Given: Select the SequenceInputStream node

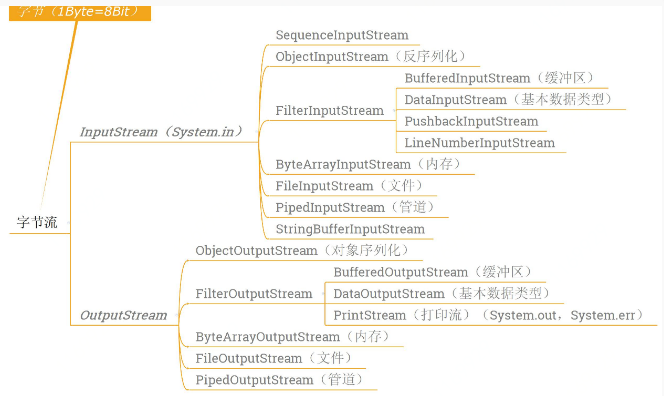Looking at the screenshot, I should 342,35.
